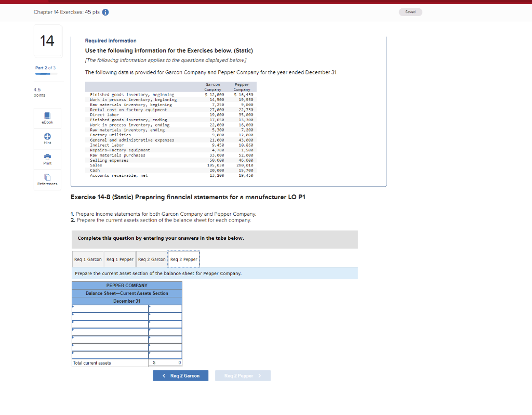The height and width of the screenshot is (415, 532).
Task: Click 'General and administrative expenses' row label
Action: tap(132, 140)
